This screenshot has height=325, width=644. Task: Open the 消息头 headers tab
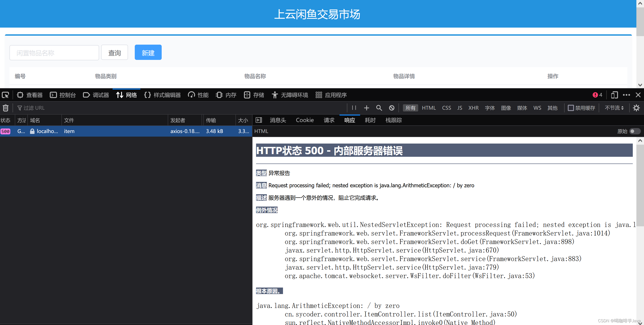click(x=278, y=120)
